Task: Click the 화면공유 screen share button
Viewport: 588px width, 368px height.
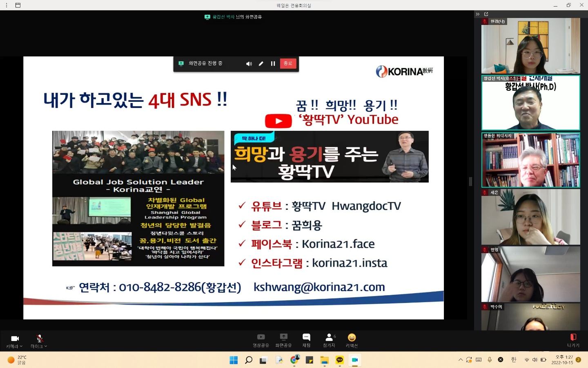Action: 283,340
